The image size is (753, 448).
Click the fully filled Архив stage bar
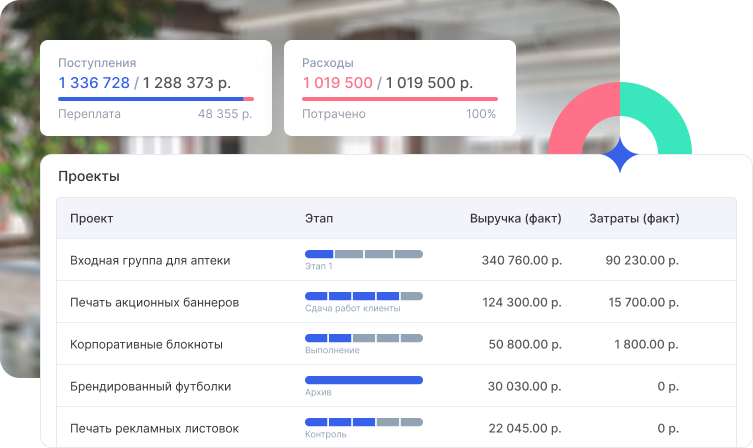[x=363, y=381]
